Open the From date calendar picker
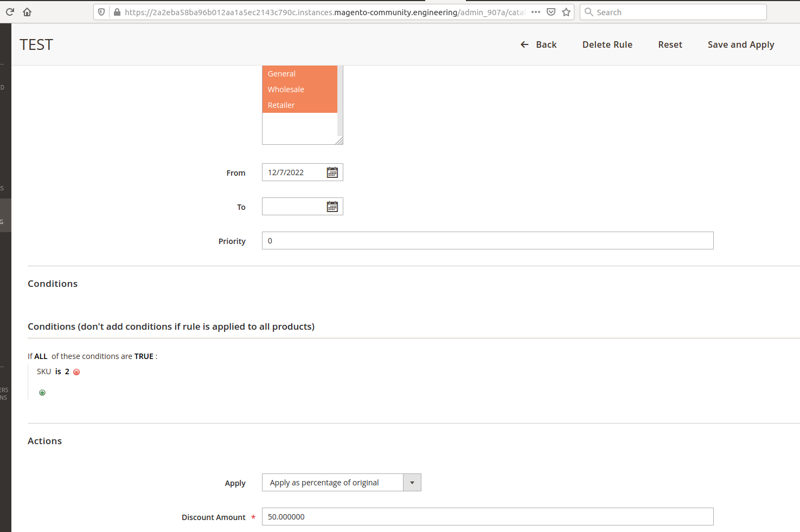This screenshot has width=800, height=532. coord(332,172)
